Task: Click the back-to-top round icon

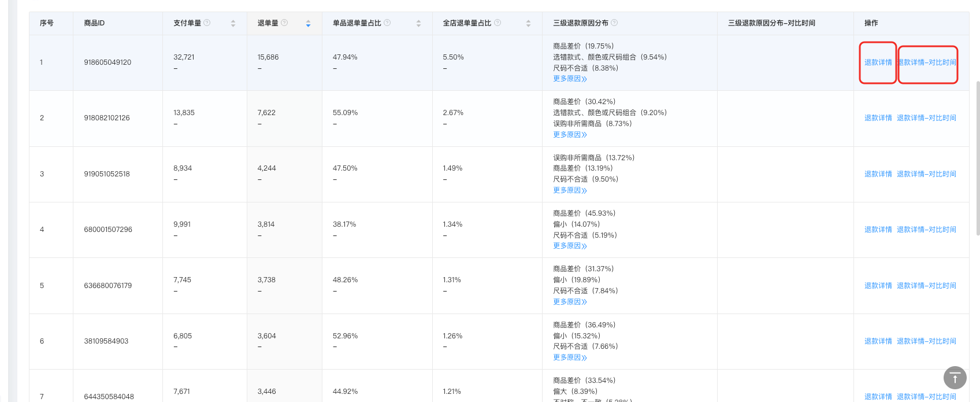Action: 955,378
